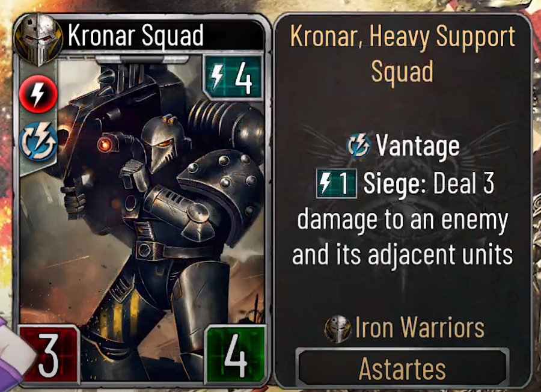Select the Astartes tag box
Viewport: 541px width, 392px height.
pos(402,368)
